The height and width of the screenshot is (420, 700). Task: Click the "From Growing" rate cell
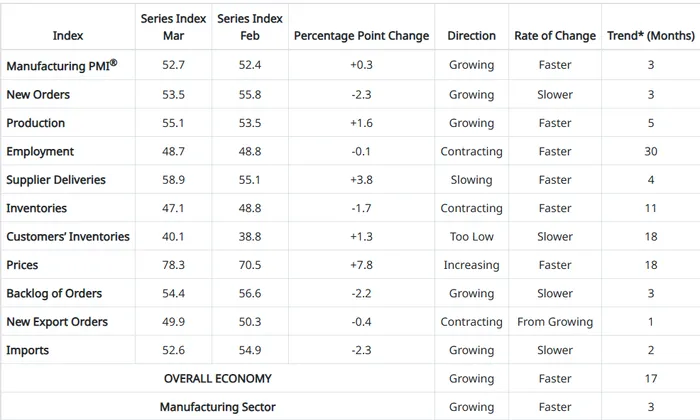tap(555, 322)
